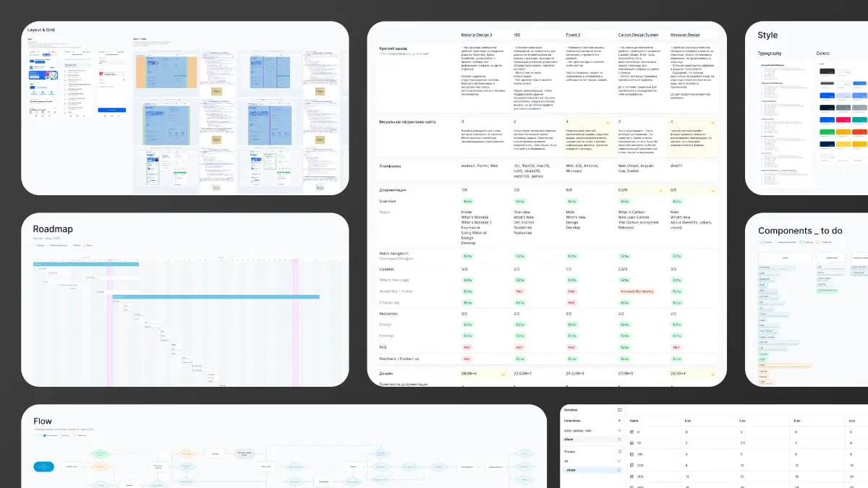The image size is (868, 488).
Task: Click the Fluent 2 column heading
Action: [572, 35]
